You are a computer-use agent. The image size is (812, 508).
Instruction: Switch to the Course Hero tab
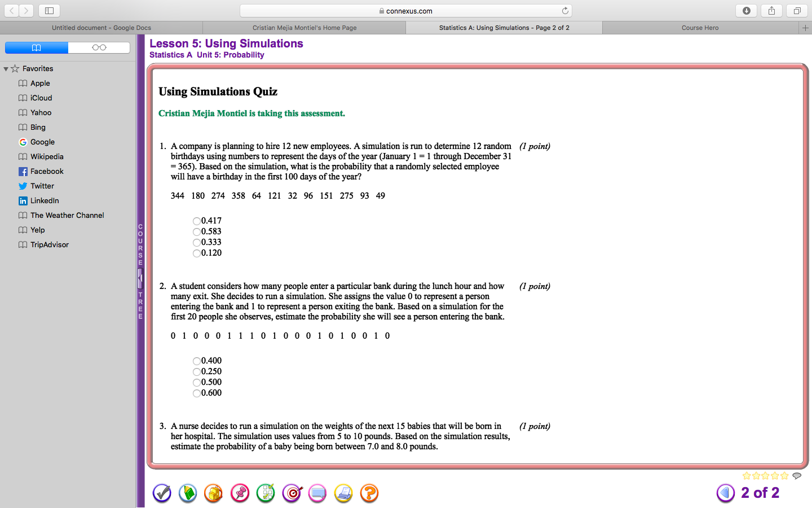click(x=700, y=27)
